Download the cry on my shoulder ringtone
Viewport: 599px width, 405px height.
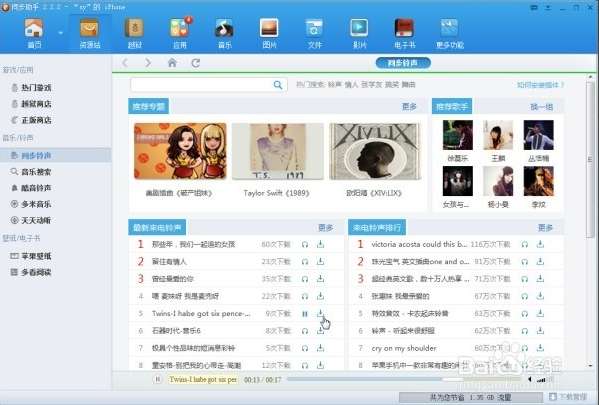pyautogui.click(x=540, y=348)
